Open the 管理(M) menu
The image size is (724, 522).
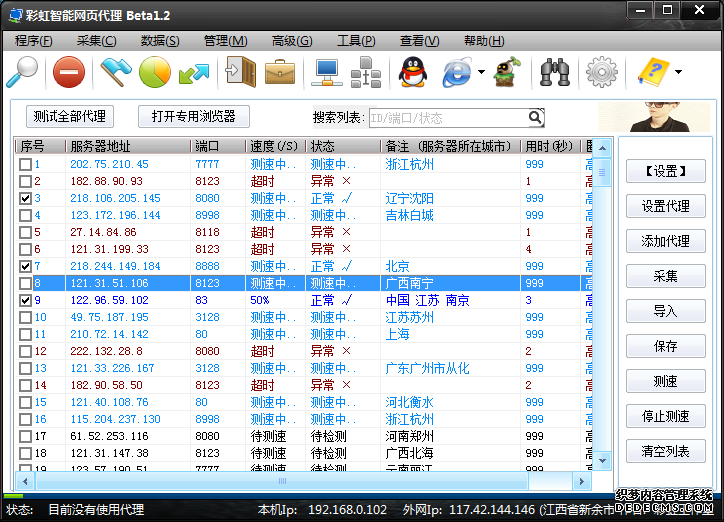(225, 41)
